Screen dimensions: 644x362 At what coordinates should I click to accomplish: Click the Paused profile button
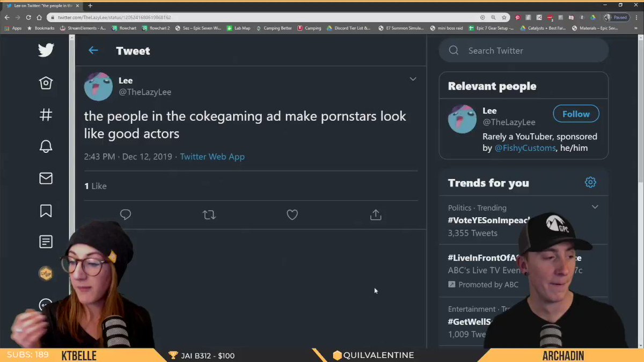[616, 18]
